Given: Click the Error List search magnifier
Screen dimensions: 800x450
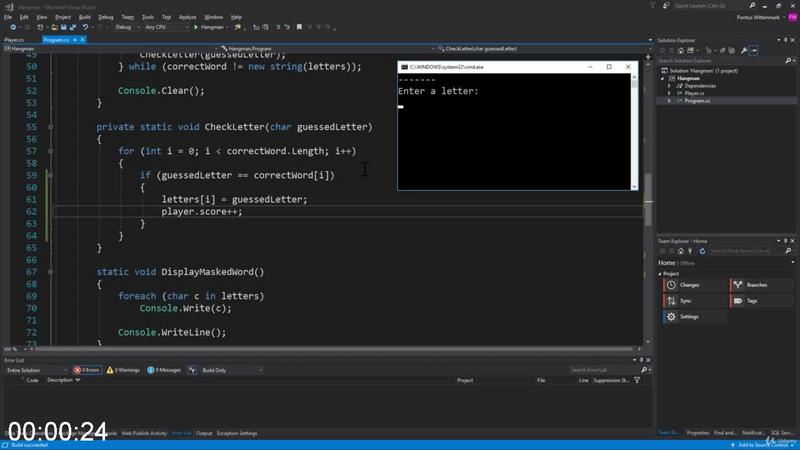Looking at the screenshot, I should (644, 370).
